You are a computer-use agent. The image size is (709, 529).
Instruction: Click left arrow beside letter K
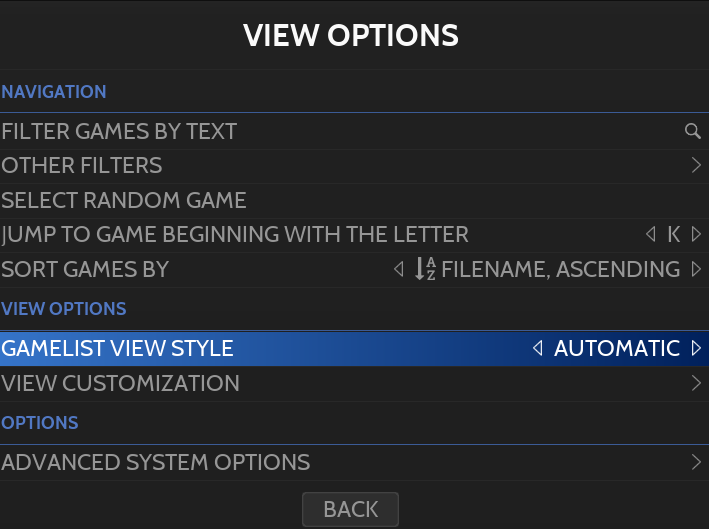652,235
